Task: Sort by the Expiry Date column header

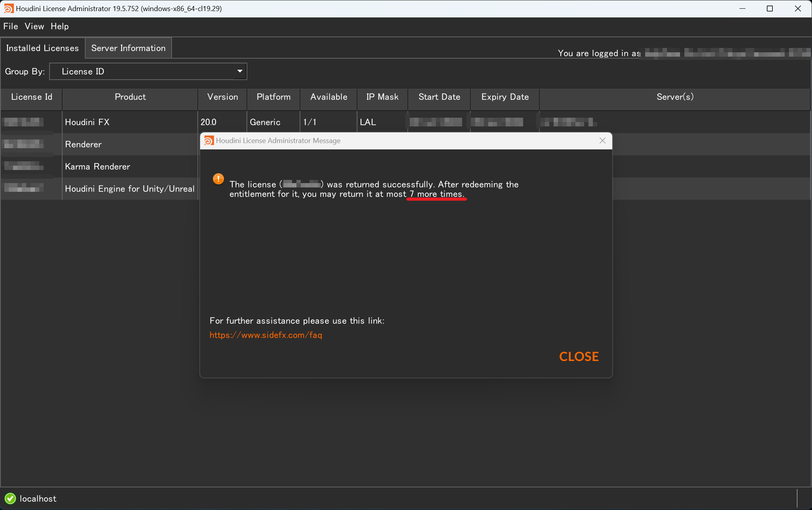Action: pyautogui.click(x=505, y=97)
